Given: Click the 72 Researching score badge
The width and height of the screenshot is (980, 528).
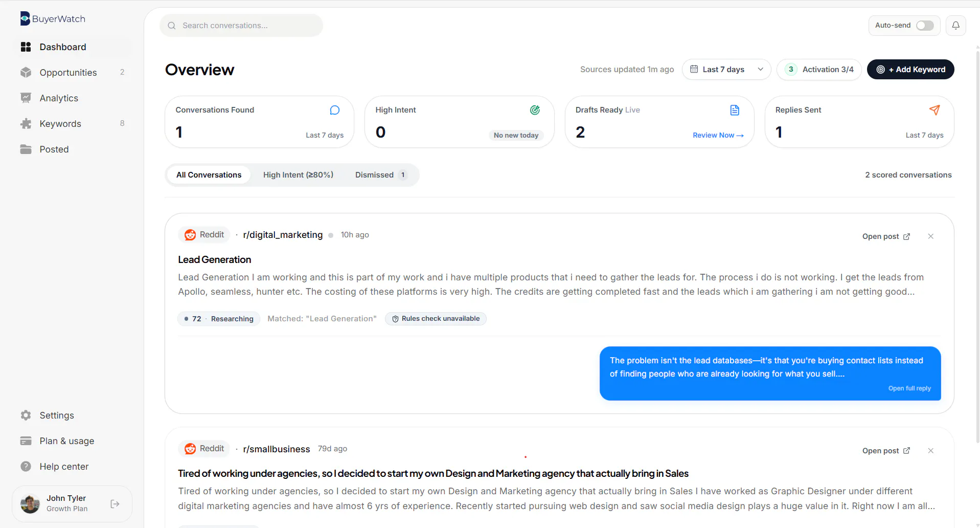Looking at the screenshot, I should (219, 319).
